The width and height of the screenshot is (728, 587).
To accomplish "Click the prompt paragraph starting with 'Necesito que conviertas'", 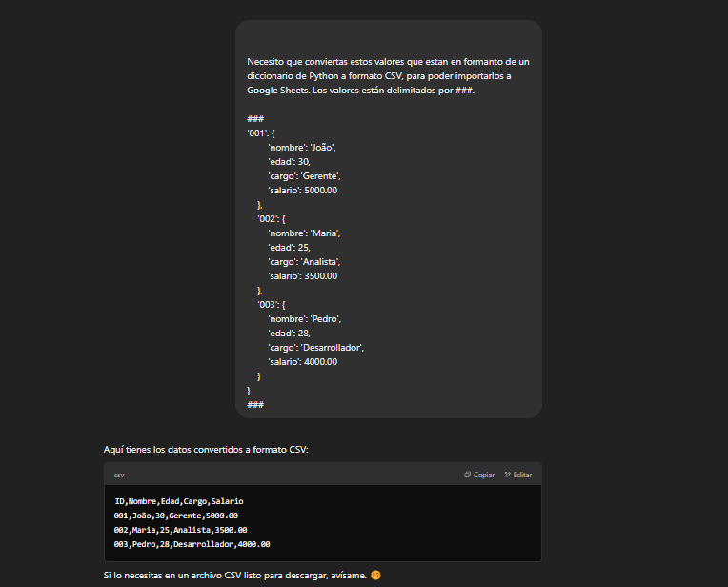I will tap(388, 75).
